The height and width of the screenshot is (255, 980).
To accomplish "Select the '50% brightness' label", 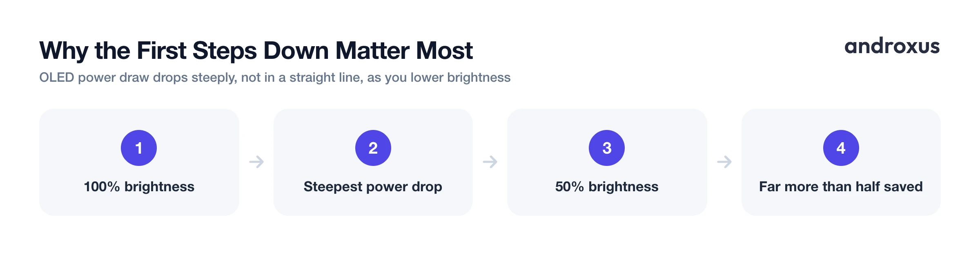I will [607, 187].
